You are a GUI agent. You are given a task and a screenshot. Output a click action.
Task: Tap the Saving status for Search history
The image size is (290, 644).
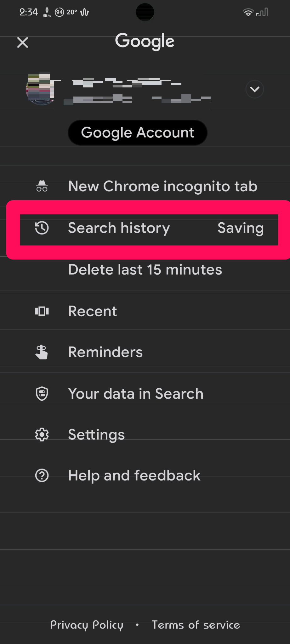pyautogui.click(x=240, y=228)
